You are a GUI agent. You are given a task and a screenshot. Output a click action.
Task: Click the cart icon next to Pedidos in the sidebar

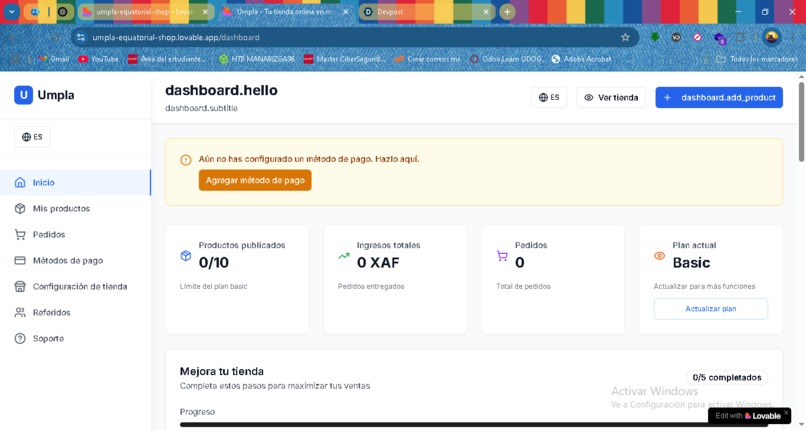point(20,235)
